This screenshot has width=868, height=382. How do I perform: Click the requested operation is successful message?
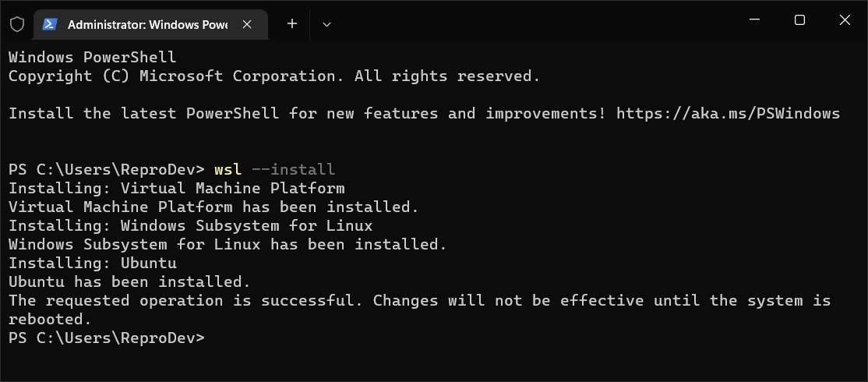[x=420, y=309]
